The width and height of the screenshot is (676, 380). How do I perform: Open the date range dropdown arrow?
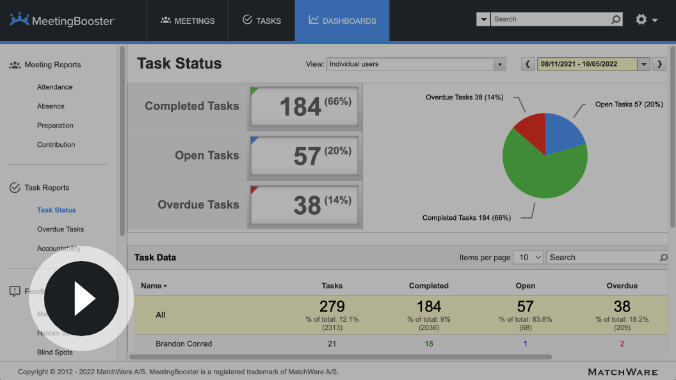[x=644, y=64]
